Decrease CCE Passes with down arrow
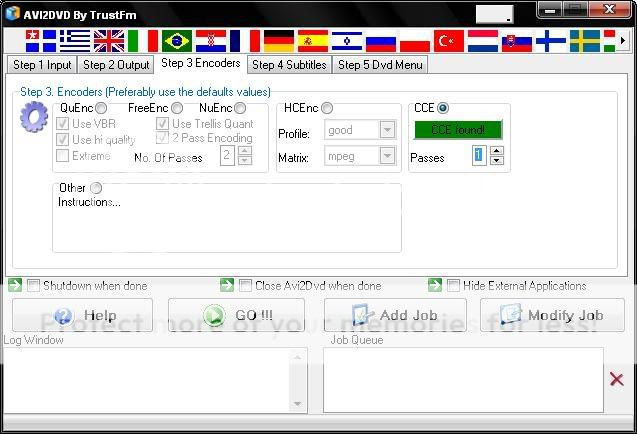The image size is (637, 434). [x=496, y=160]
